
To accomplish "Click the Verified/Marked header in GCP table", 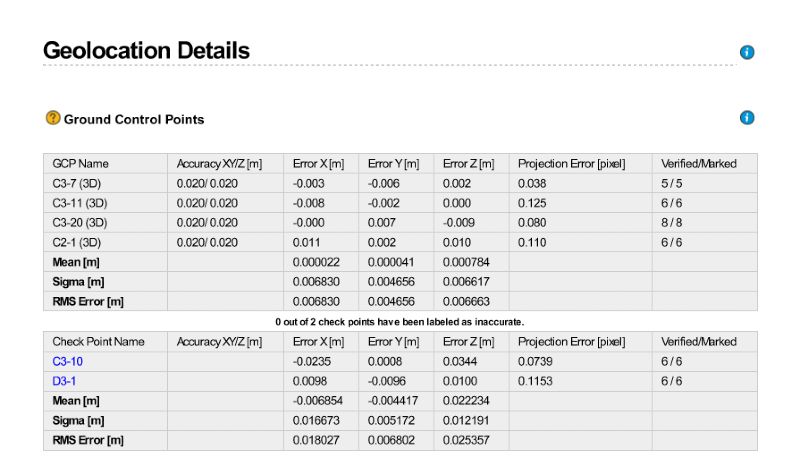I will tap(698, 163).
